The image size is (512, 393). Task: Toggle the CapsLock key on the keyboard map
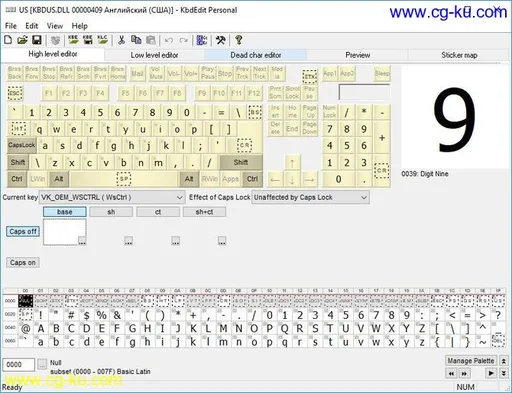22,145
